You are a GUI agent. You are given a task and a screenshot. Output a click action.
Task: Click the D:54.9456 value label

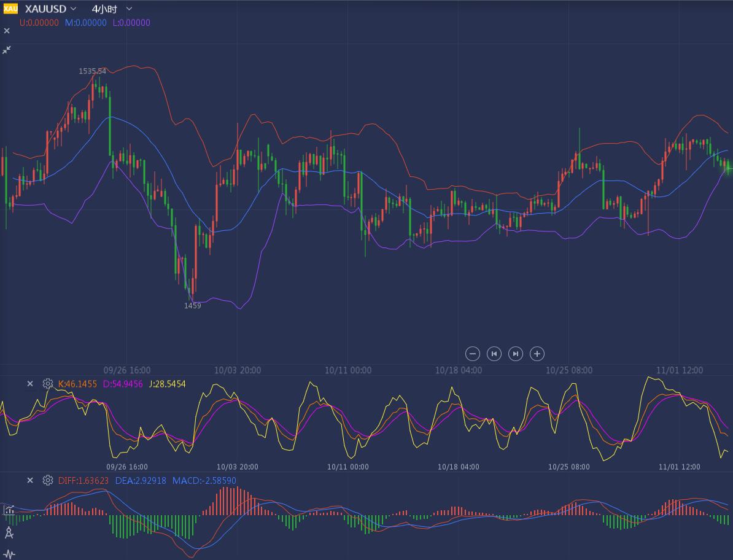coord(123,384)
